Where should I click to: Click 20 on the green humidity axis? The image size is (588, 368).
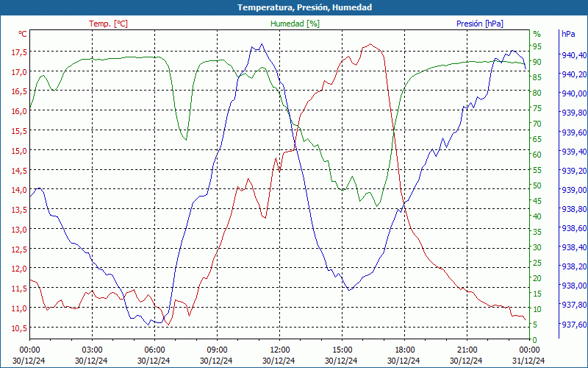click(x=537, y=278)
